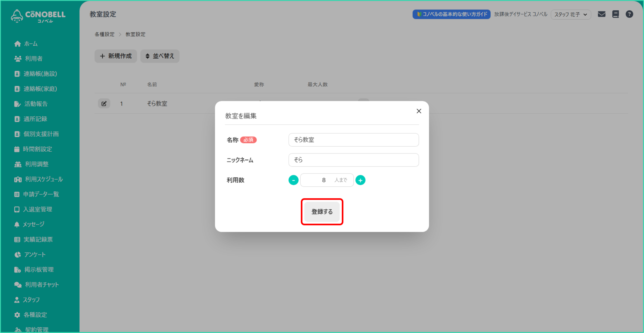Open 利用スケジュール in the sidebar
644x333 pixels.
44,179
